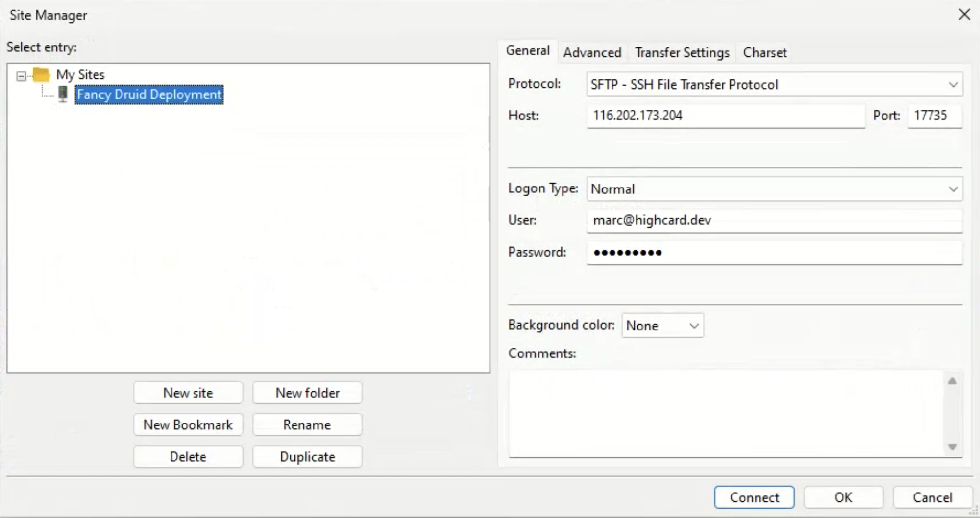This screenshot has height=518, width=980.
Task: Open the Transfer Settings tab
Action: [682, 52]
